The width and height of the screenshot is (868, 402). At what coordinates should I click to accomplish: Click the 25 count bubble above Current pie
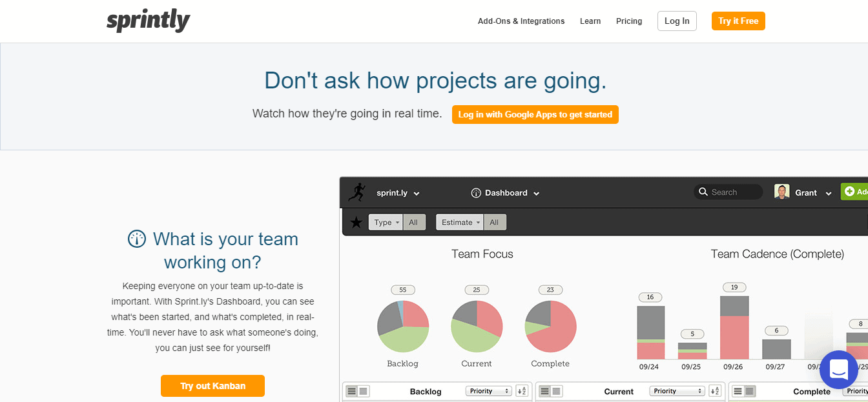[477, 290]
